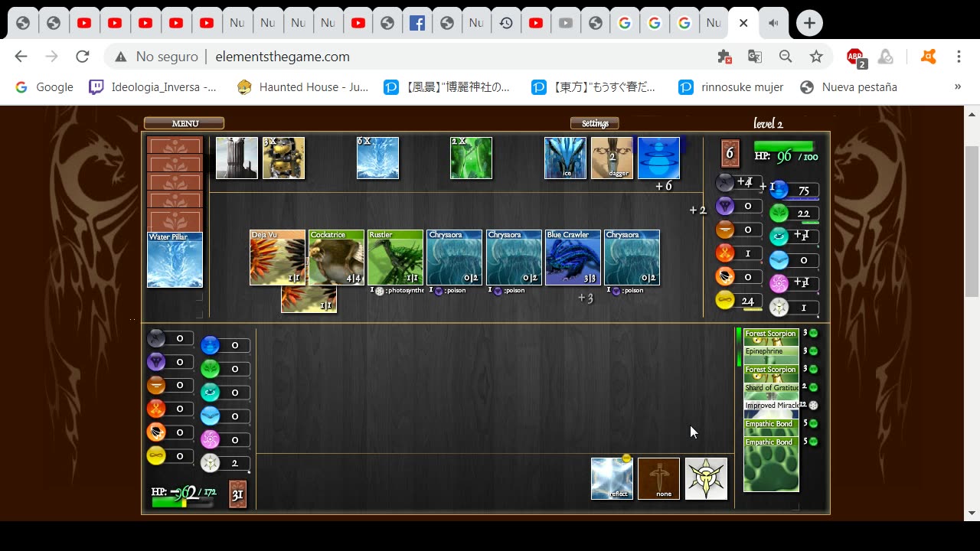Play the Shard of Gratitude card
The image size is (980, 551).
click(771, 391)
